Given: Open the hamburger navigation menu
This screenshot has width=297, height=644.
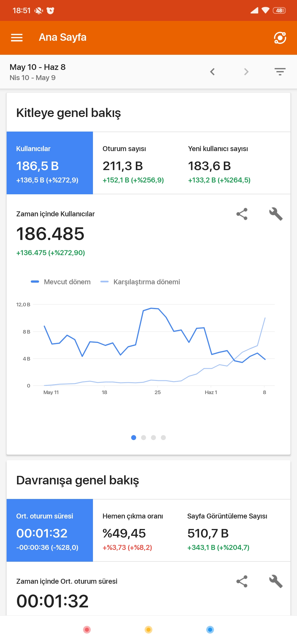Looking at the screenshot, I should (17, 38).
